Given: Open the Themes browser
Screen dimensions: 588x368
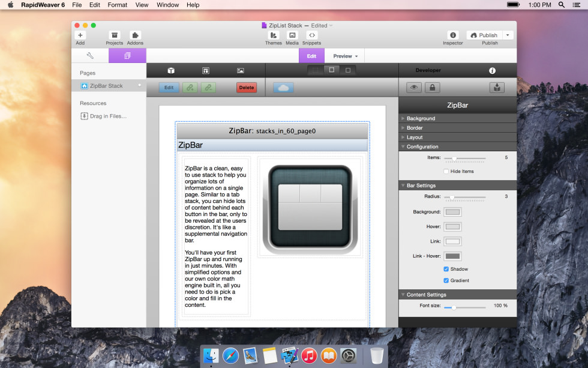Looking at the screenshot, I should [x=274, y=35].
